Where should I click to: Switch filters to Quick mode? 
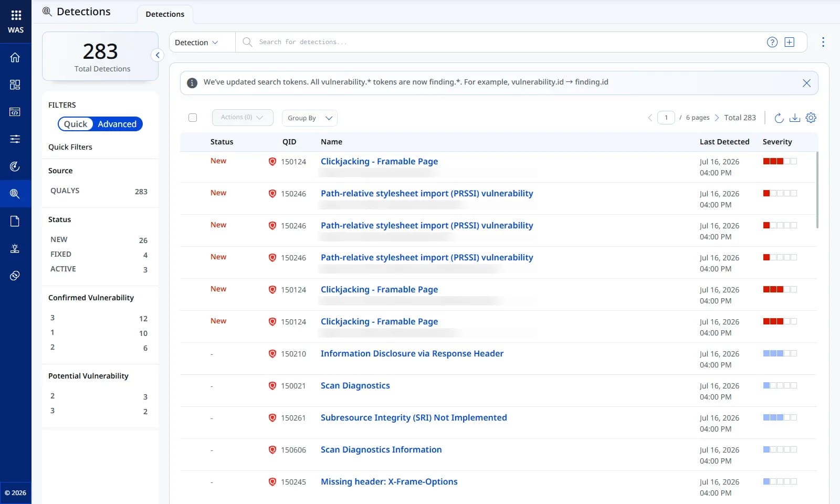(76, 124)
